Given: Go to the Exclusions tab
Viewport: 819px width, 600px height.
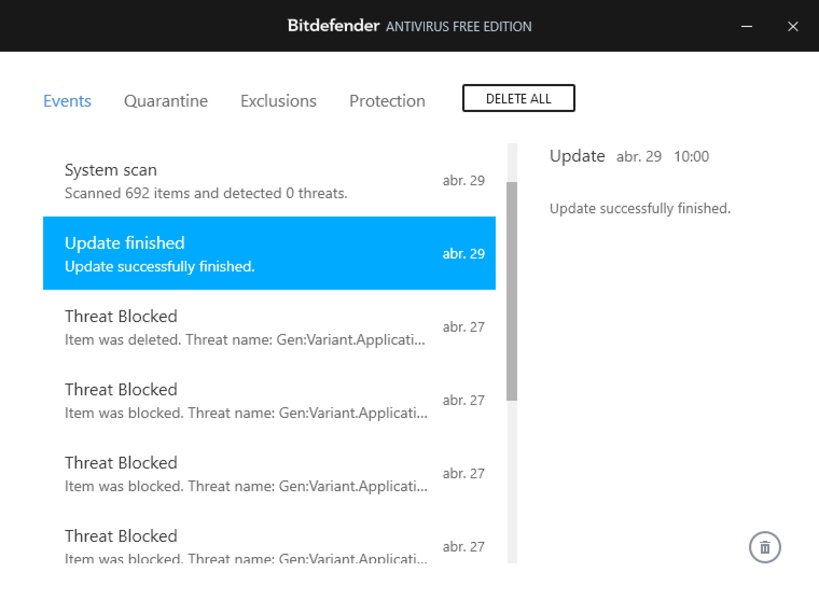Looking at the screenshot, I should click(278, 101).
